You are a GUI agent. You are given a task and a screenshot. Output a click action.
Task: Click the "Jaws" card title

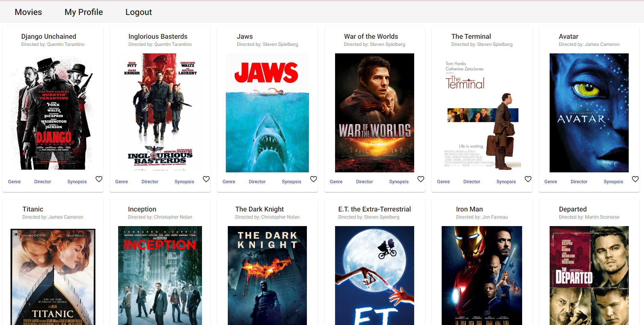(245, 36)
